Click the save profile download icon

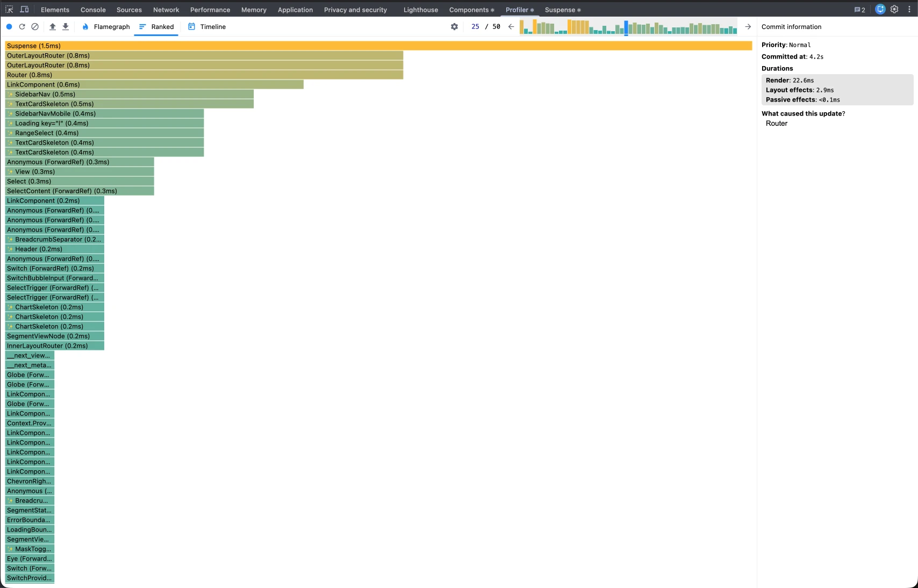pos(66,27)
